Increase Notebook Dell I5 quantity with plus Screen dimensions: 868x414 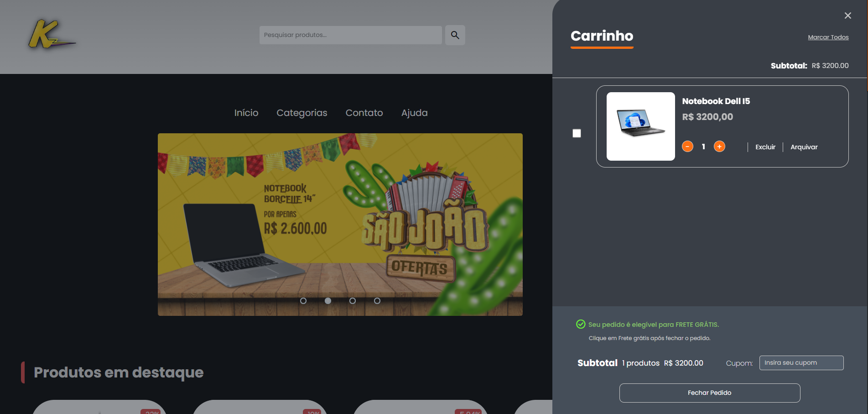click(719, 147)
